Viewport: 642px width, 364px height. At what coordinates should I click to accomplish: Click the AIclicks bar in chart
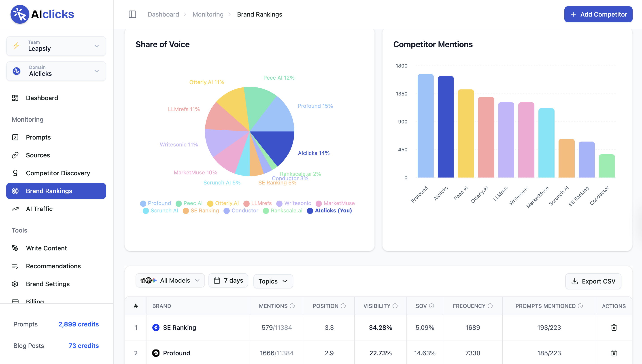(x=445, y=127)
